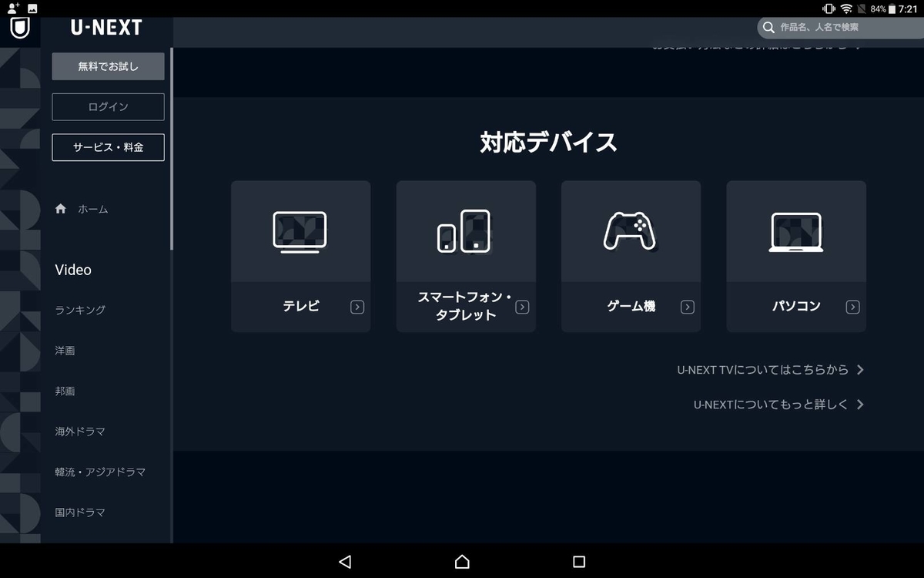
Task: Go to ホーム in the sidebar
Action: [92, 209]
